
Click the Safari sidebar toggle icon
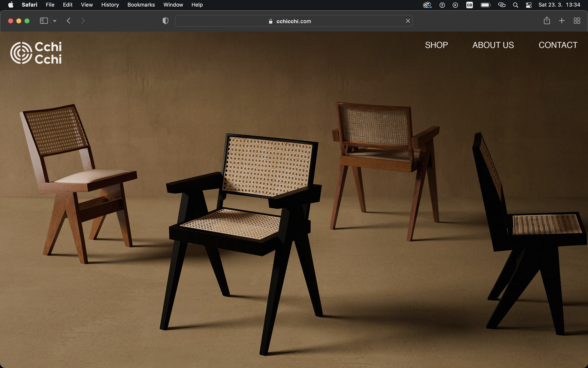pyautogui.click(x=44, y=21)
